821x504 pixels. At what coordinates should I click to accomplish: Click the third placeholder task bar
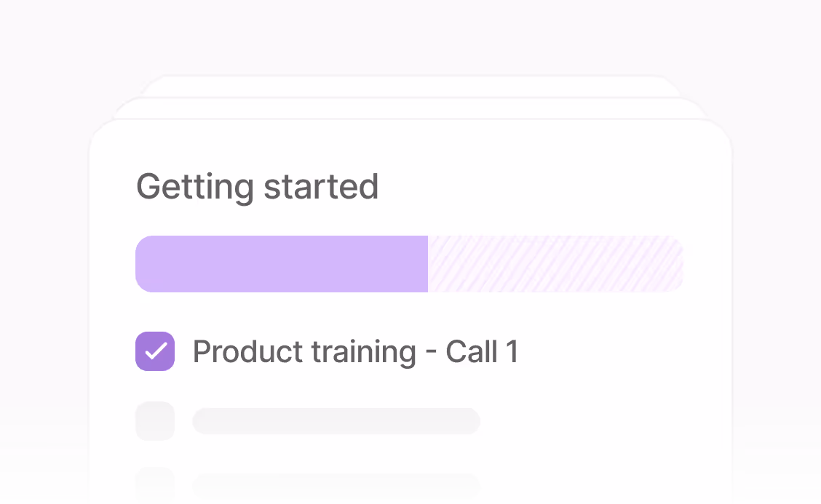336,486
